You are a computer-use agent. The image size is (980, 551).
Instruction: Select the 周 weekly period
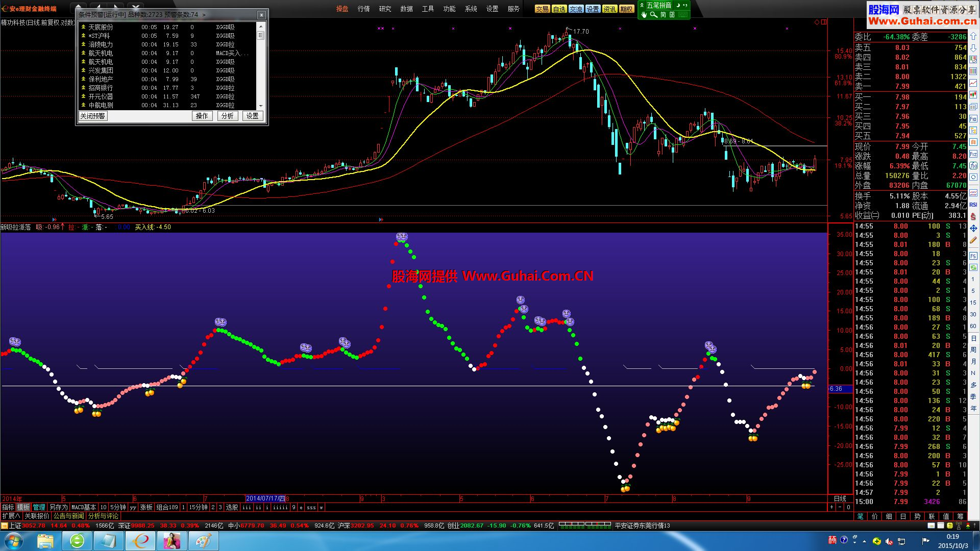pos(973,349)
